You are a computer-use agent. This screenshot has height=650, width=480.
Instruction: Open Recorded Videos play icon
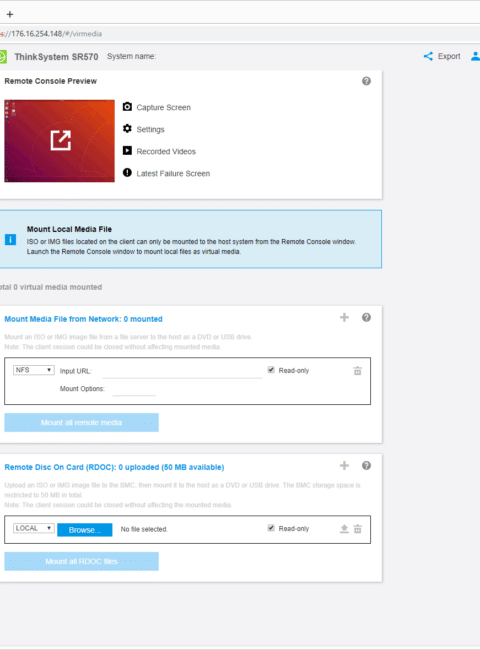point(127,151)
